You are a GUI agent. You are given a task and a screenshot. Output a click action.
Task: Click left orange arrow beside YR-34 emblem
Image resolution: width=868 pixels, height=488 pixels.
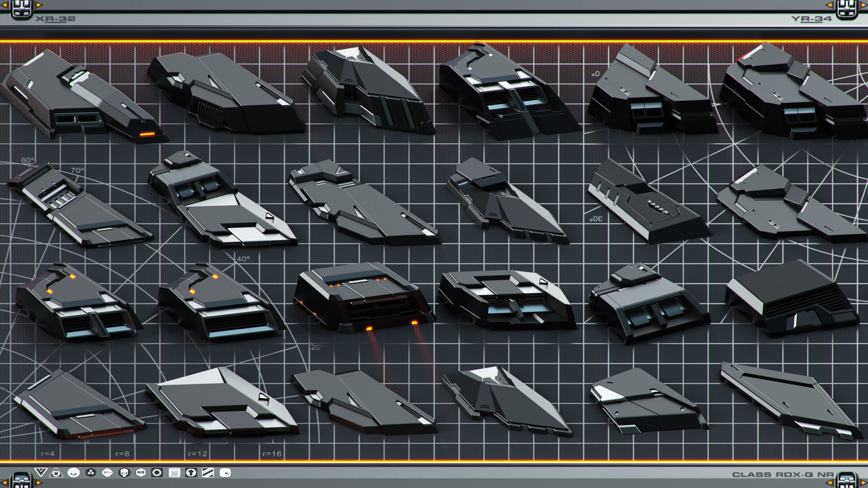[829, 5]
